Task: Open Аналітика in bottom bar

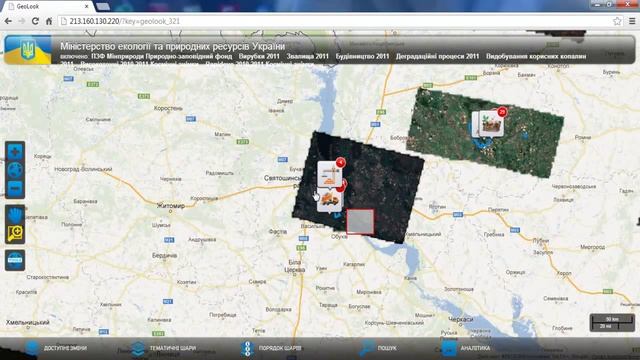Action: coord(467,348)
